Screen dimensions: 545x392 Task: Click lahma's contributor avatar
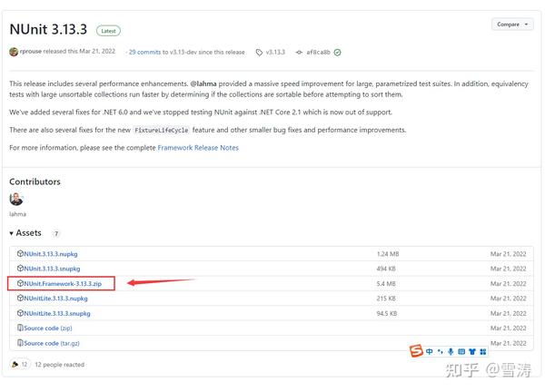point(16,199)
